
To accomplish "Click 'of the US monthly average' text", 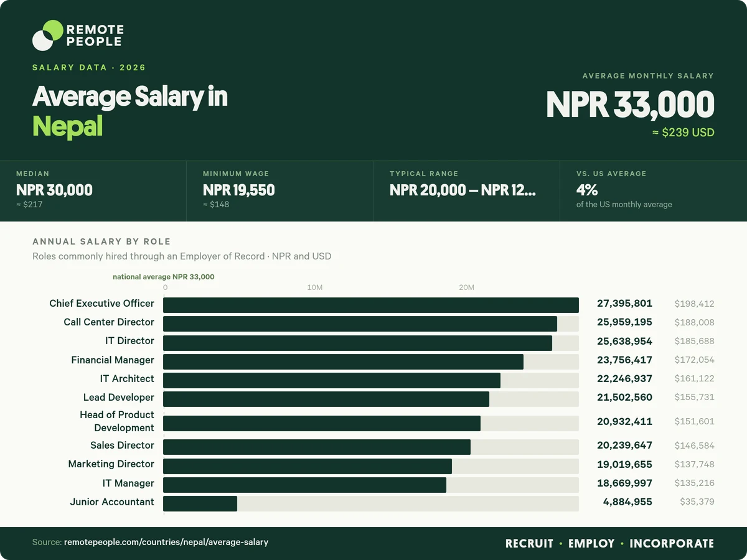I will [x=624, y=204].
